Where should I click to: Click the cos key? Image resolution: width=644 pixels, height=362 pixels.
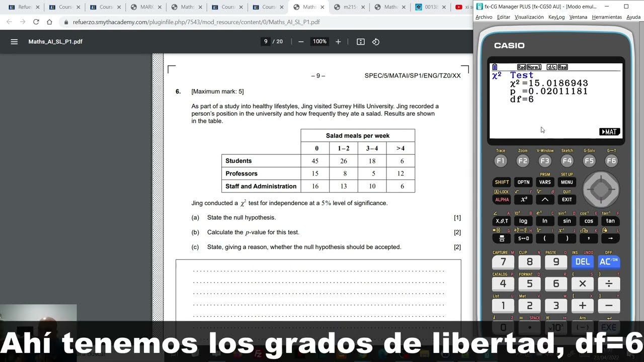pos(589,221)
